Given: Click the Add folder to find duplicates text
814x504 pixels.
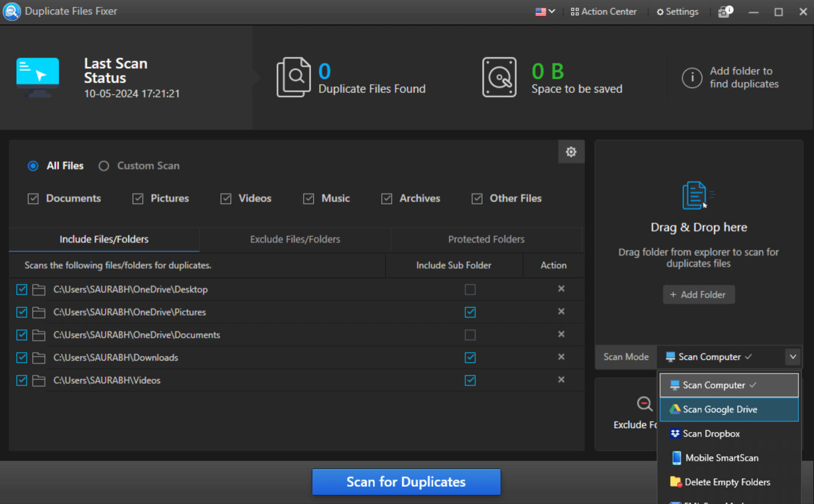Looking at the screenshot, I should pyautogui.click(x=744, y=77).
